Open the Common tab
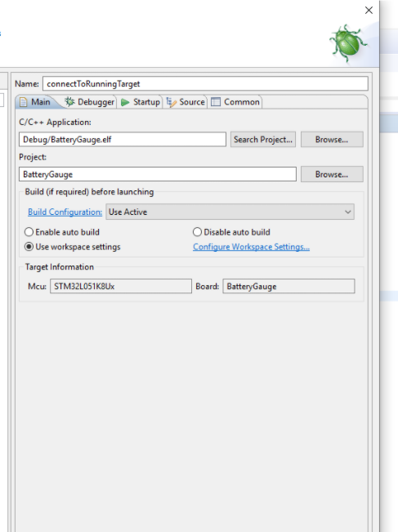The width and height of the screenshot is (398, 532). (x=235, y=102)
